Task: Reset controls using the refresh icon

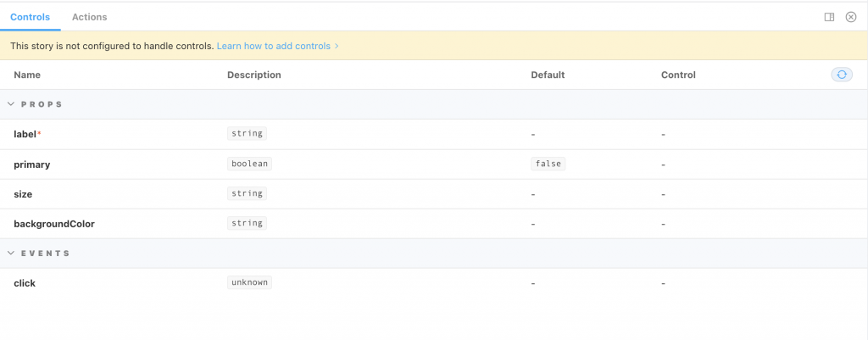Action: point(842,75)
